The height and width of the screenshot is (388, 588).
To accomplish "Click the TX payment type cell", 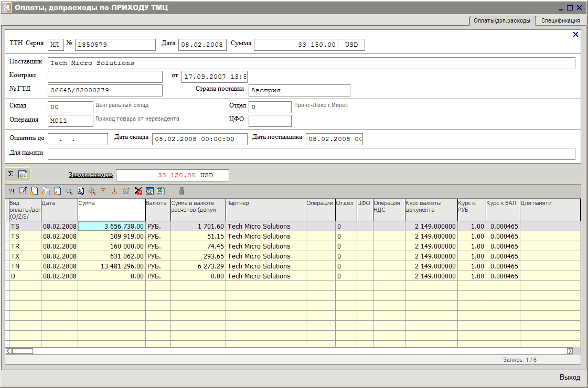I will (x=25, y=256).
